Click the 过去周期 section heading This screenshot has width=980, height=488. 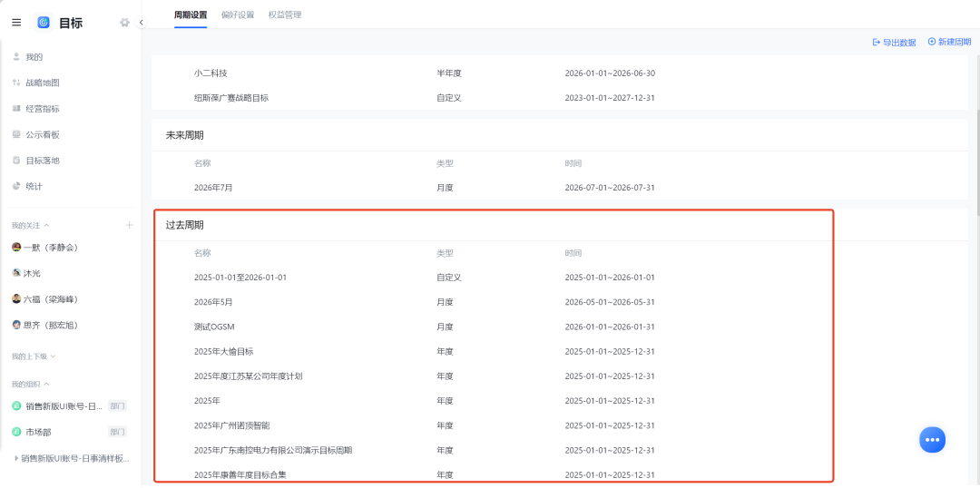pyautogui.click(x=184, y=225)
